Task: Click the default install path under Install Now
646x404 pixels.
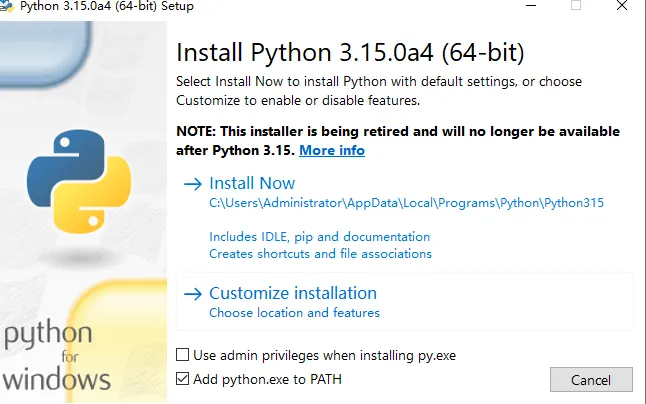Action: coord(406,203)
